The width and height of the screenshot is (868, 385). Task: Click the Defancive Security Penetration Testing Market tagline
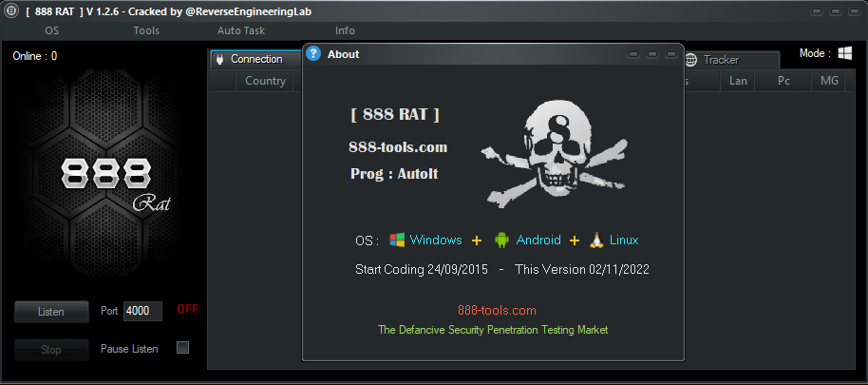coord(493,330)
